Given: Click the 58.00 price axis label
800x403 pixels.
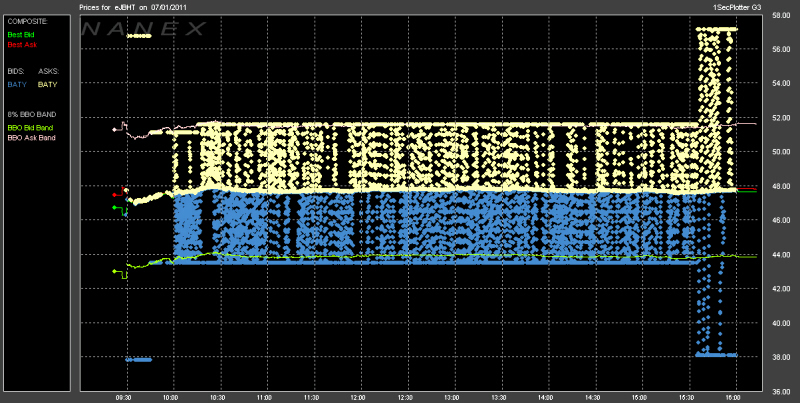Looking at the screenshot, I should pos(781,15).
